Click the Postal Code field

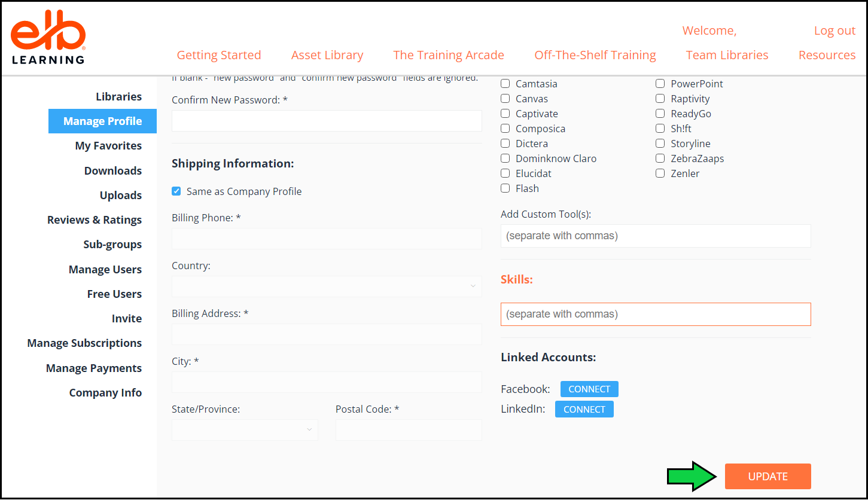[409, 429]
